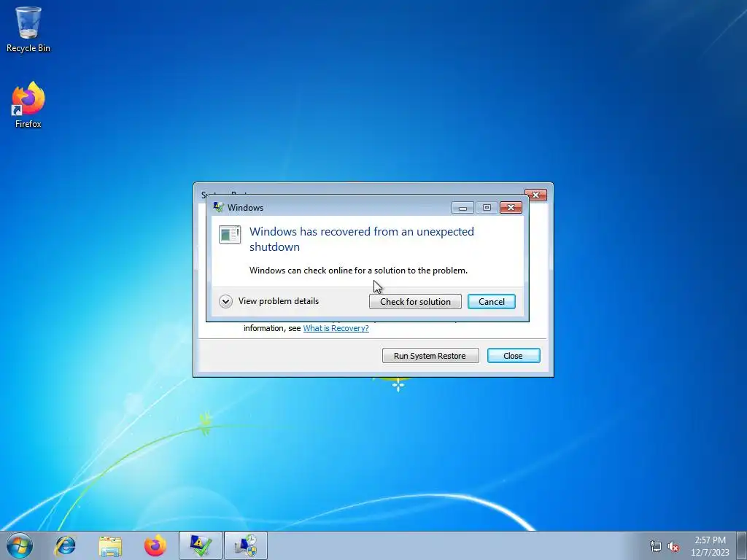
Task: Cancel the unexpected shutdown dialog
Action: (491, 301)
